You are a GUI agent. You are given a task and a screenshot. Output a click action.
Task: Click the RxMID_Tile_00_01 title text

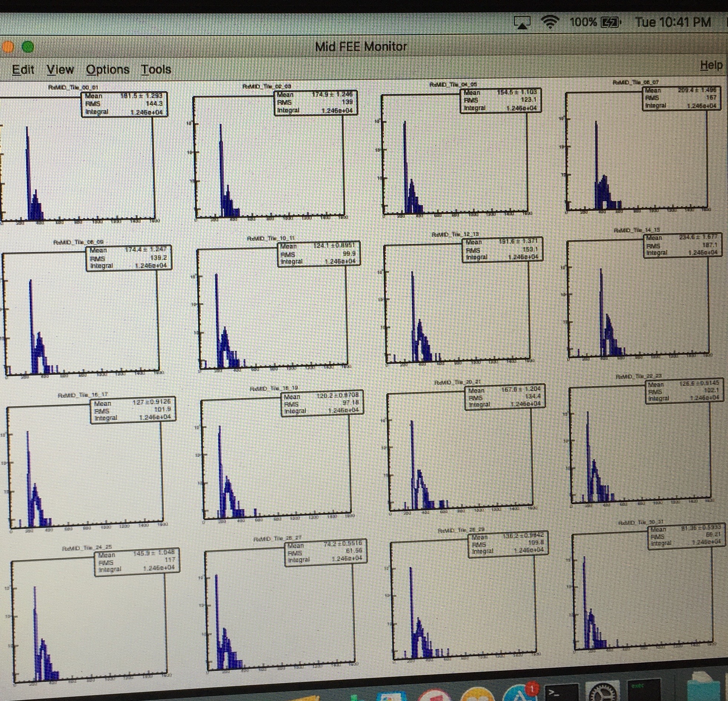[74, 87]
